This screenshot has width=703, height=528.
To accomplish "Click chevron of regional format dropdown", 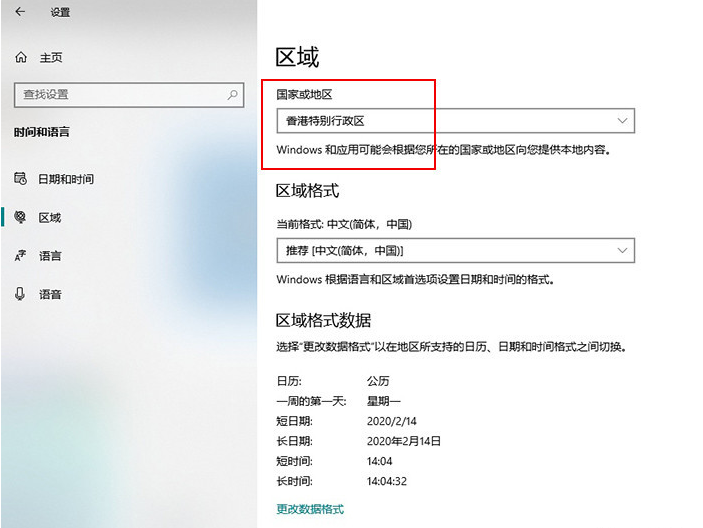I will tap(622, 251).
